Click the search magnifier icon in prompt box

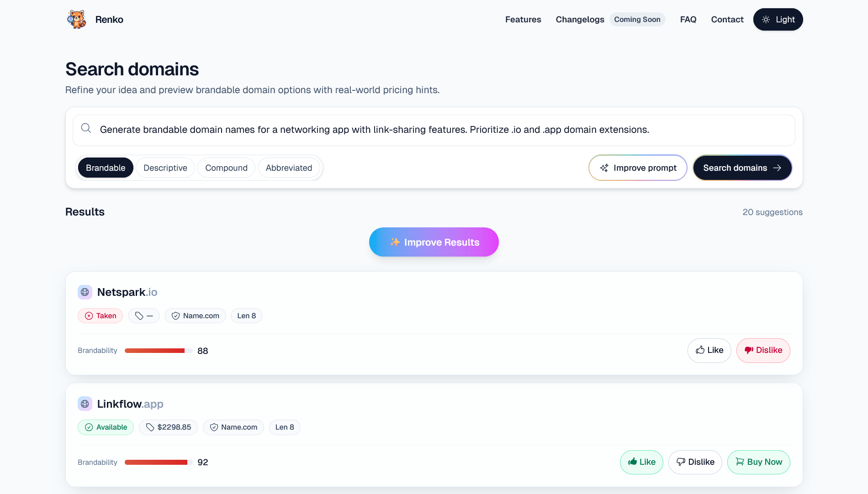pyautogui.click(x=86, y=128)
